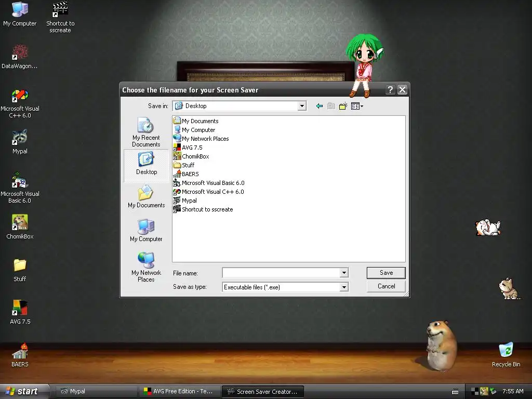Screen dimensions: 532x399
Task: Close the Choose the filename dialog
Action: coord(402,89)
